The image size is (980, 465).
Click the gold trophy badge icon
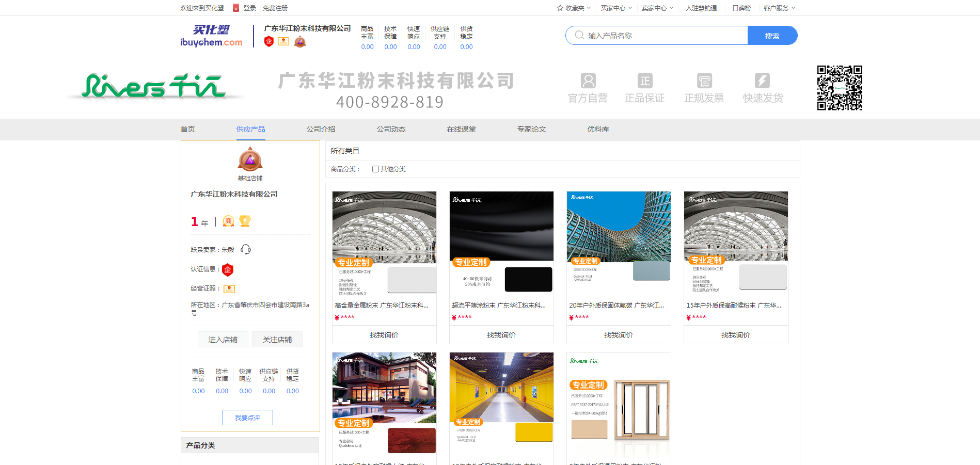pos(245,221)
